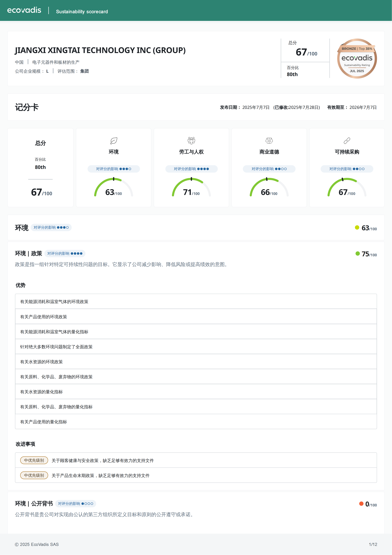
Task: Click the 对评分的影响 pill in the 劳工与人权 card
Action: pos(191,169)
